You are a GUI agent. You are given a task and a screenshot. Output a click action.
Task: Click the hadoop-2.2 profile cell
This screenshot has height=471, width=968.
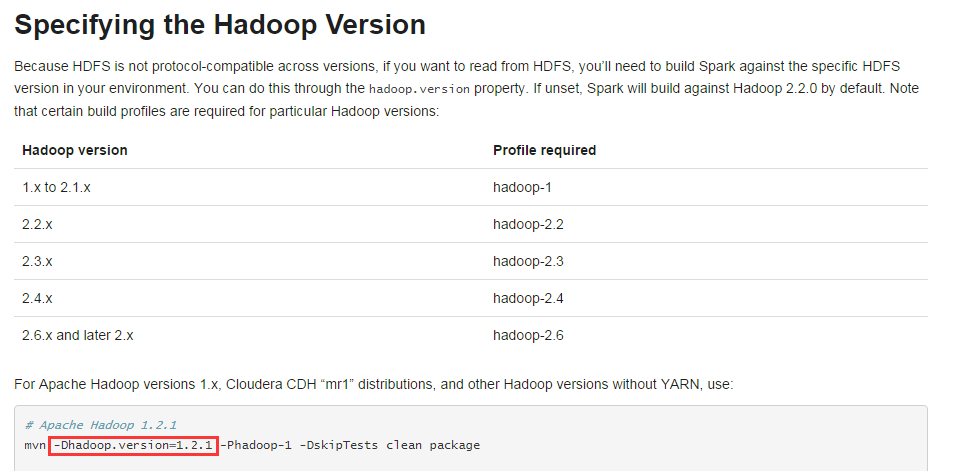pos(528,224)
